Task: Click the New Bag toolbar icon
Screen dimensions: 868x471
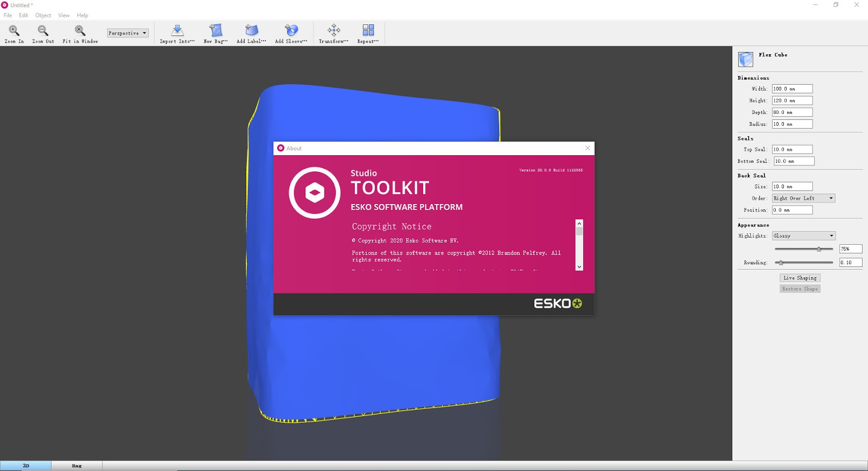Action: (216, 34)
